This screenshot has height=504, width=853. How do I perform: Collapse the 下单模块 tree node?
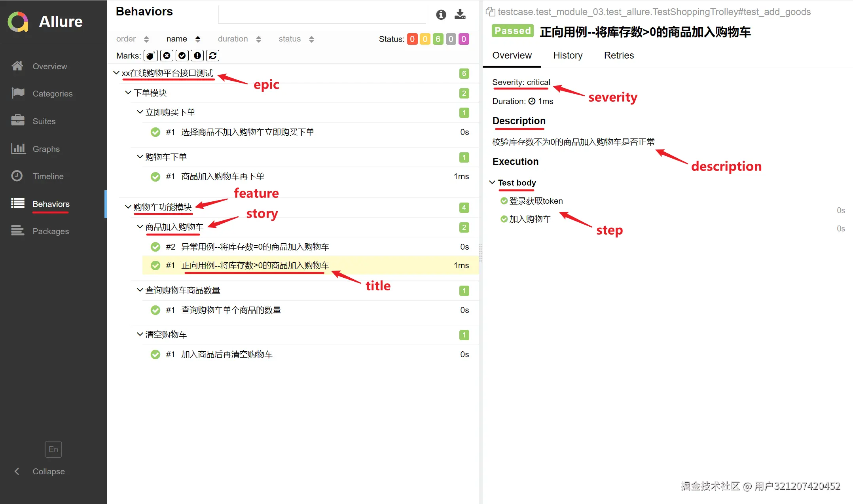[128, 93]
